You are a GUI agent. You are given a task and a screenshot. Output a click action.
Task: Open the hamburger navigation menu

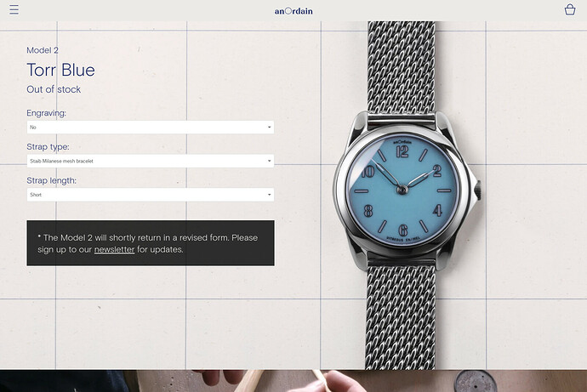coord(14,9)
